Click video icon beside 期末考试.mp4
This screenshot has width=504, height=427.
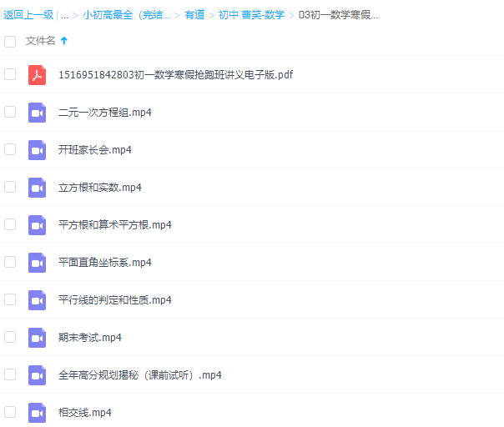[x=37, y=337]
